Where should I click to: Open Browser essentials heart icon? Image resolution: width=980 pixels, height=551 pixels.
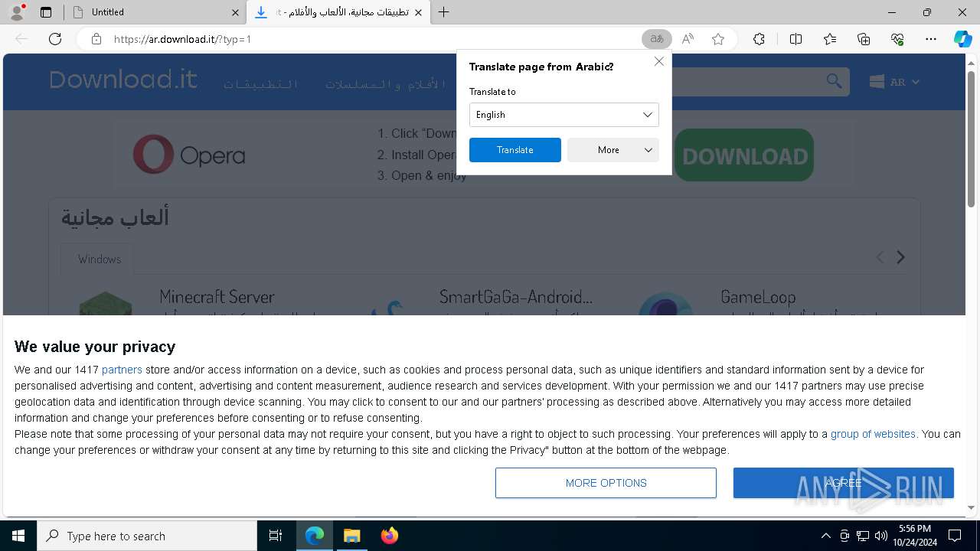(x=897, y=39)
